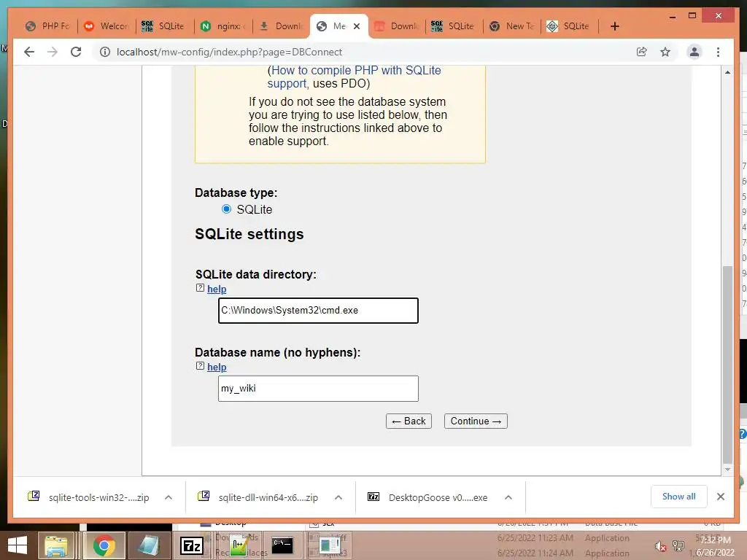This screenshot has height=560, width=747.
Task: Close the active MediaWiki tab
Action: pos(357,26)
